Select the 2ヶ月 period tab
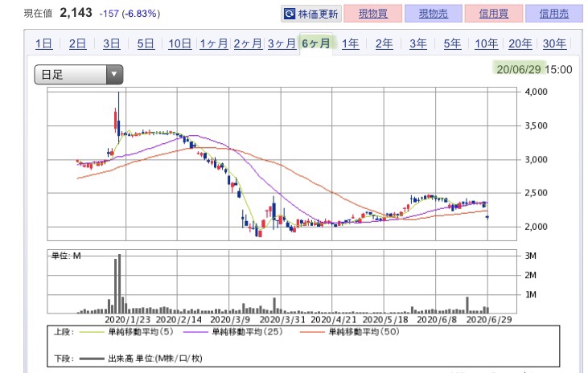Viewport: 588px width, 373px height. [x=248, y=44]
